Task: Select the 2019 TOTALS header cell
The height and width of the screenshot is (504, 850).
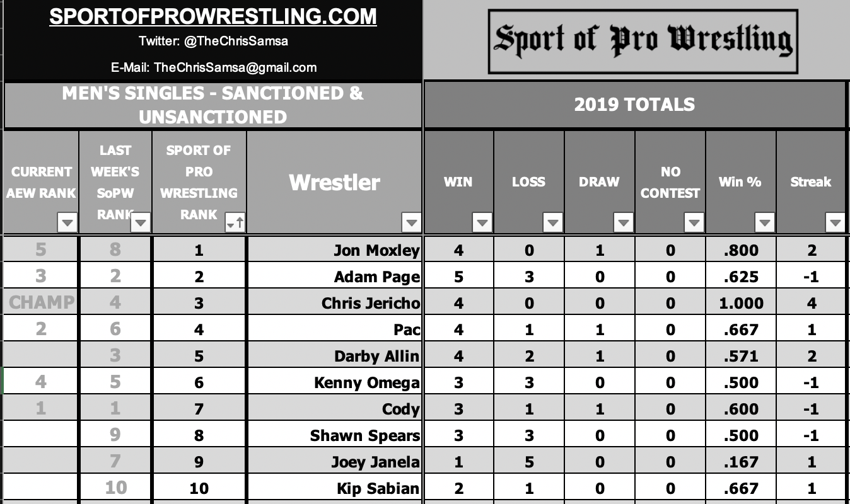Action: (634, 105)
